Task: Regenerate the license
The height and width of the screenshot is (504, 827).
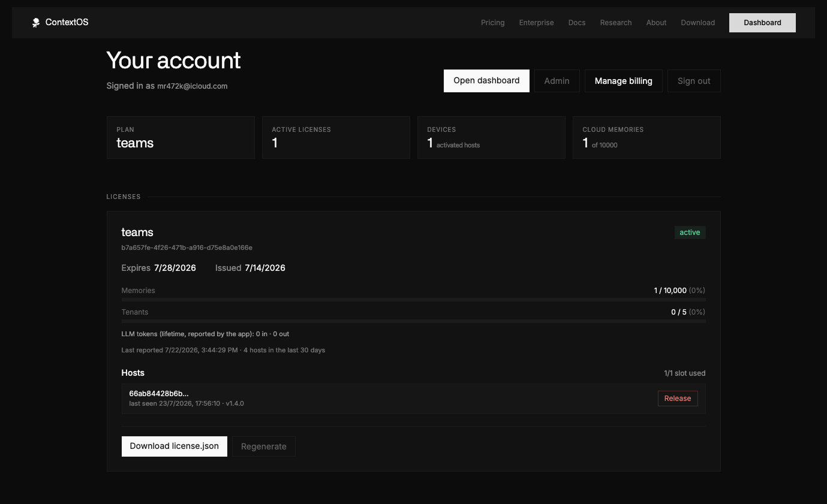Action: click(264, 446)
